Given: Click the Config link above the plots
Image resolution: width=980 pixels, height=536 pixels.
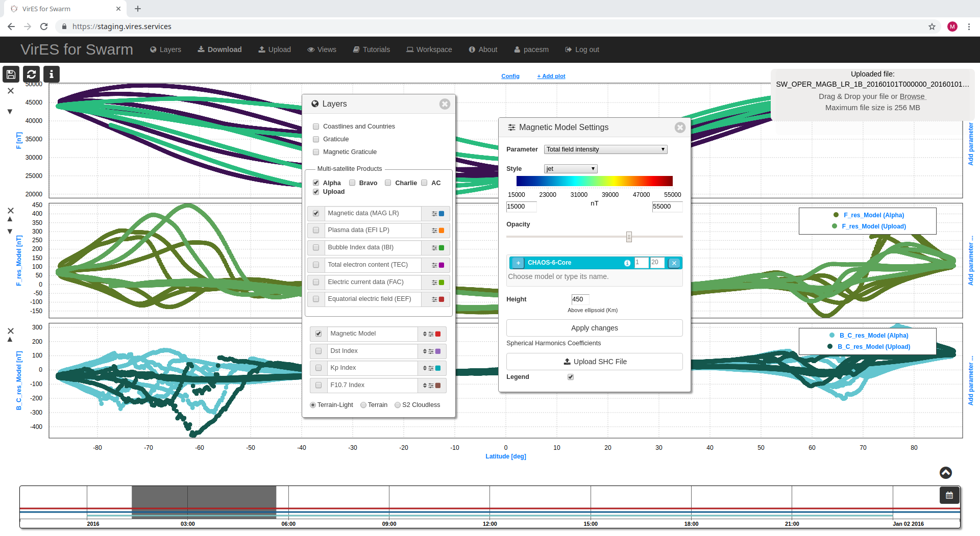Looking at the screenshot, I should point(510,76).
